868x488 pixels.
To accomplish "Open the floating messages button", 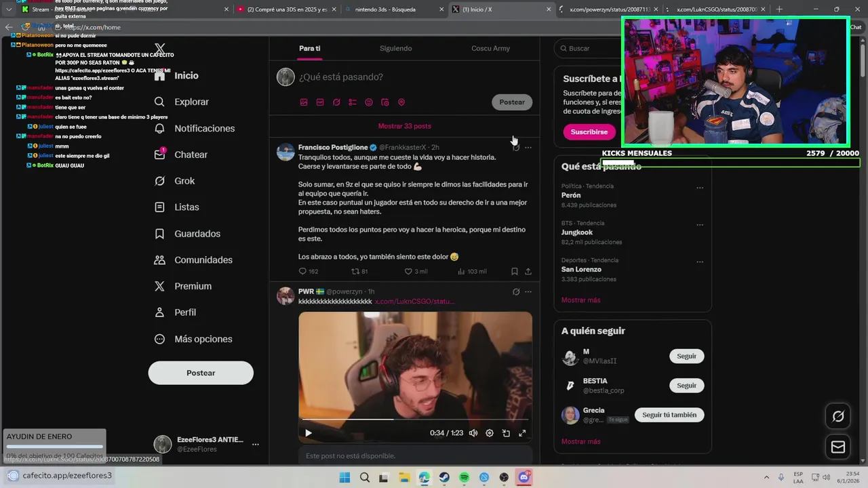I will click(838, 447).
